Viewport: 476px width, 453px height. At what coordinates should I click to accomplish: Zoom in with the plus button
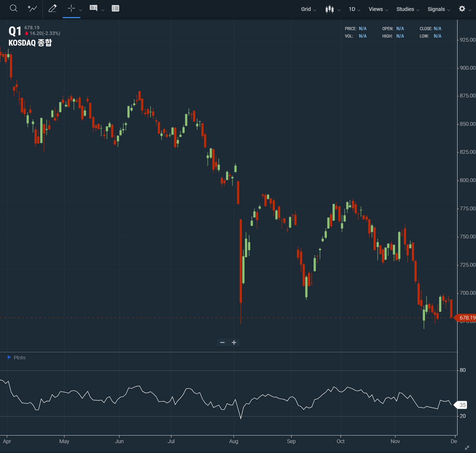click(234, 343)
